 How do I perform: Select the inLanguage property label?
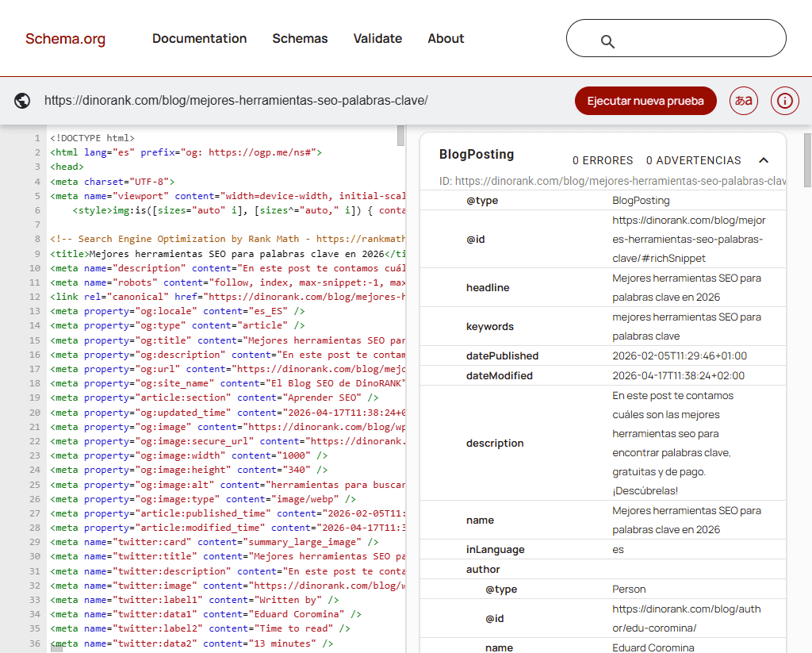(x=496, y=550)
